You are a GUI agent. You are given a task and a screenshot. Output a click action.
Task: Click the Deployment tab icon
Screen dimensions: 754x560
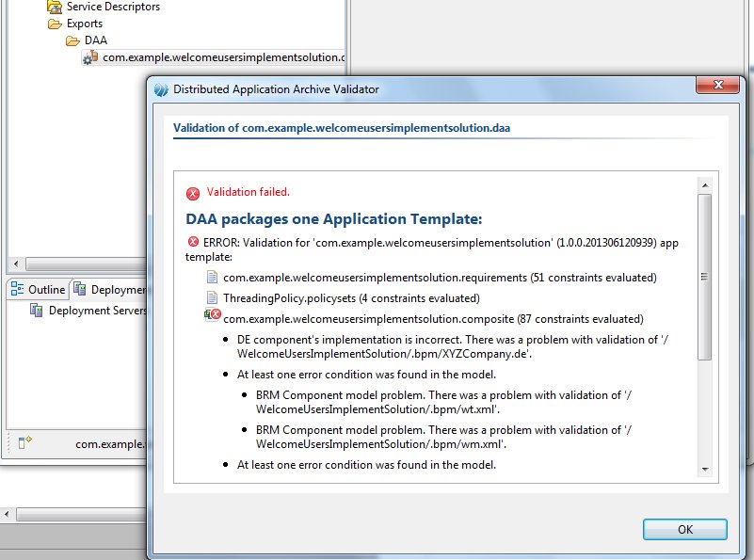click(80, 288)
